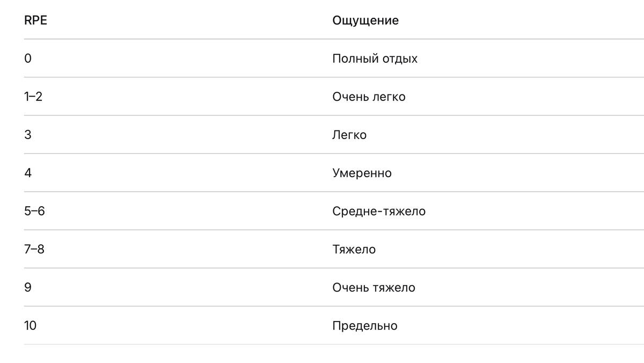Select the RPE value 9 cell
The width and height of the screenshot is (644, 363).
28,287
